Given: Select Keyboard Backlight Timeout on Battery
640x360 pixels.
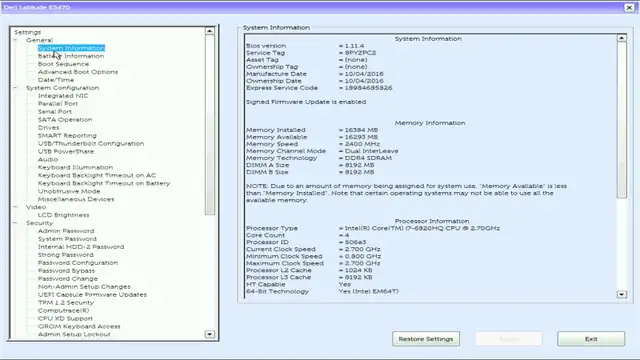Looking at the screenshot, I should pyautogui.click(x=104, y=183).
